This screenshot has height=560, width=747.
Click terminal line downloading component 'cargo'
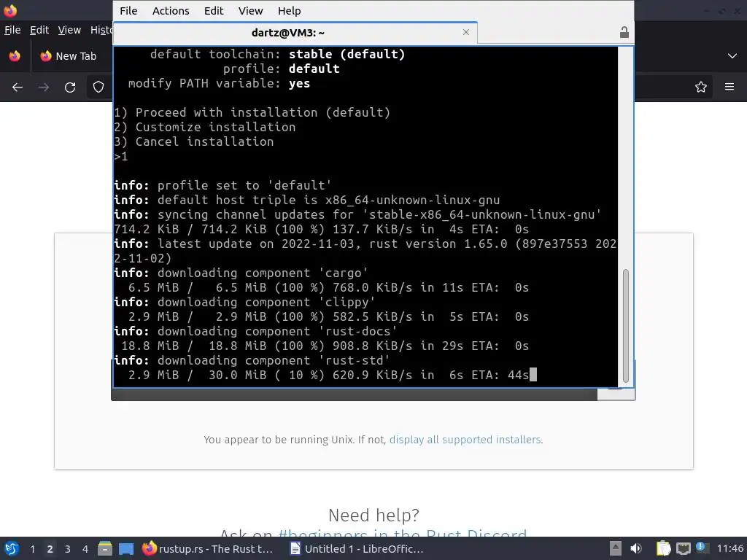[x=241, y=273]
